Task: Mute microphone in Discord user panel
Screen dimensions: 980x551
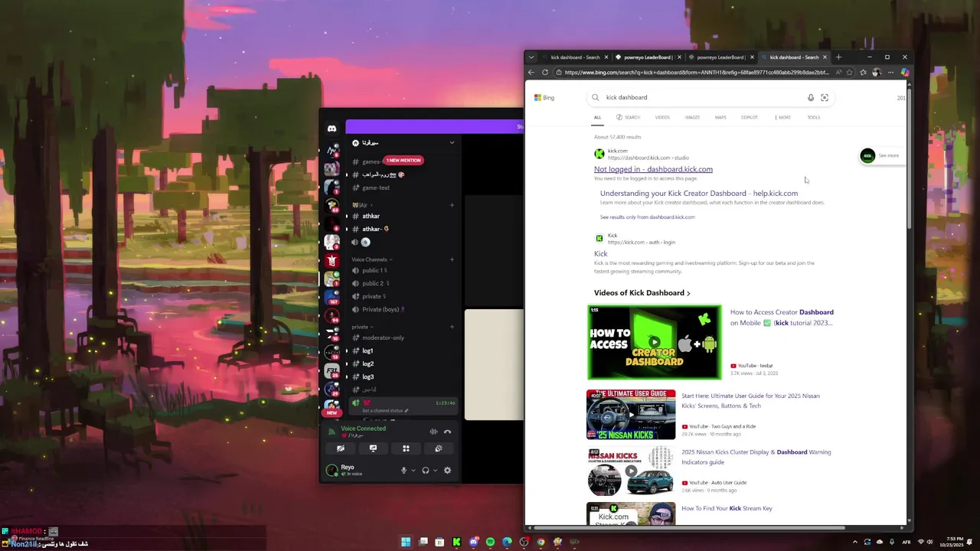Action: point(403,471)
